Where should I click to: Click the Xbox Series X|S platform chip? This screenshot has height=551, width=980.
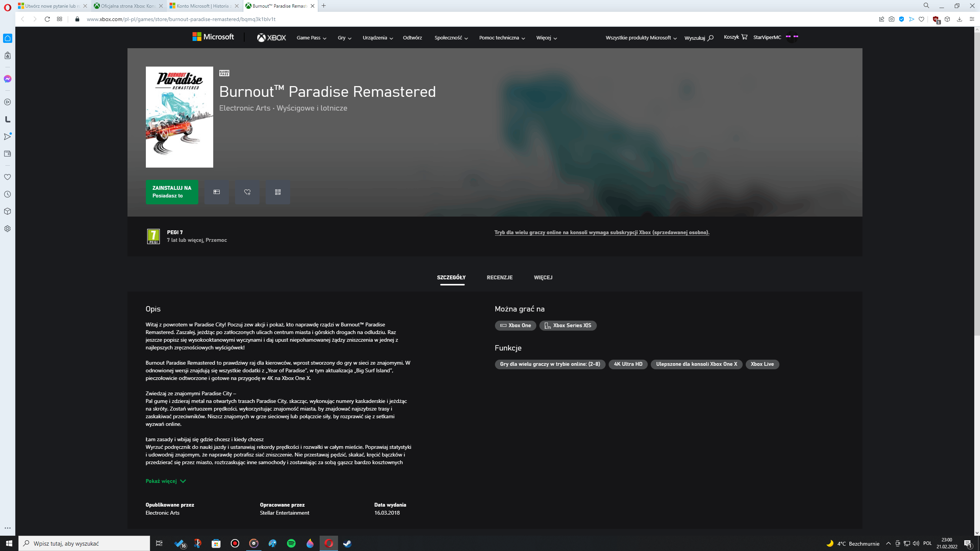coord(568,326)
